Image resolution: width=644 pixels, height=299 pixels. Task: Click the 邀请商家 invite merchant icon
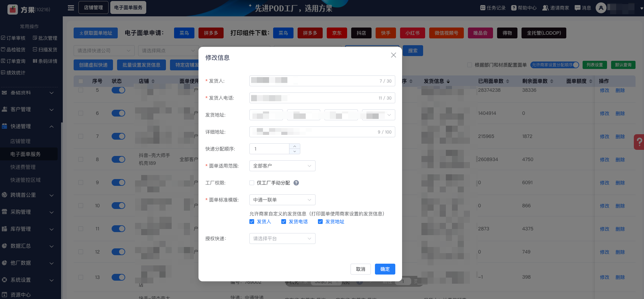[545, 8]
